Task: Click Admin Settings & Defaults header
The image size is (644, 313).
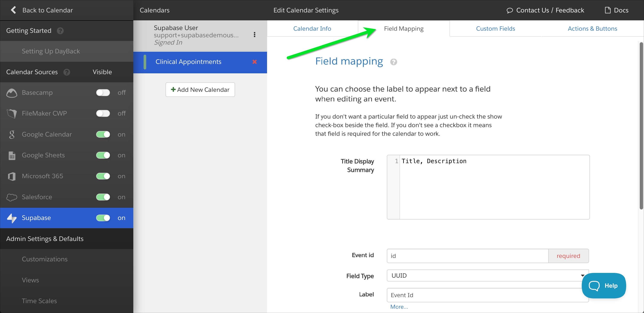Action: pos(45,239)
